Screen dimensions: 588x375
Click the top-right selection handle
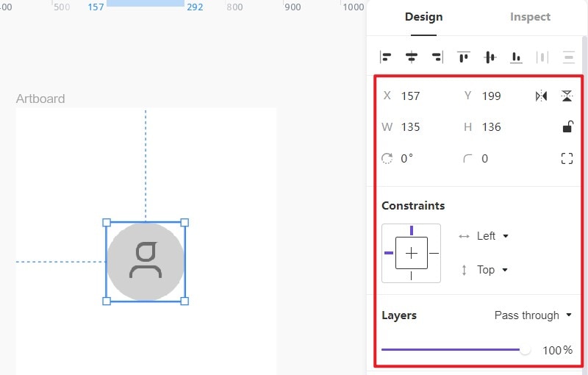(184, 223)
